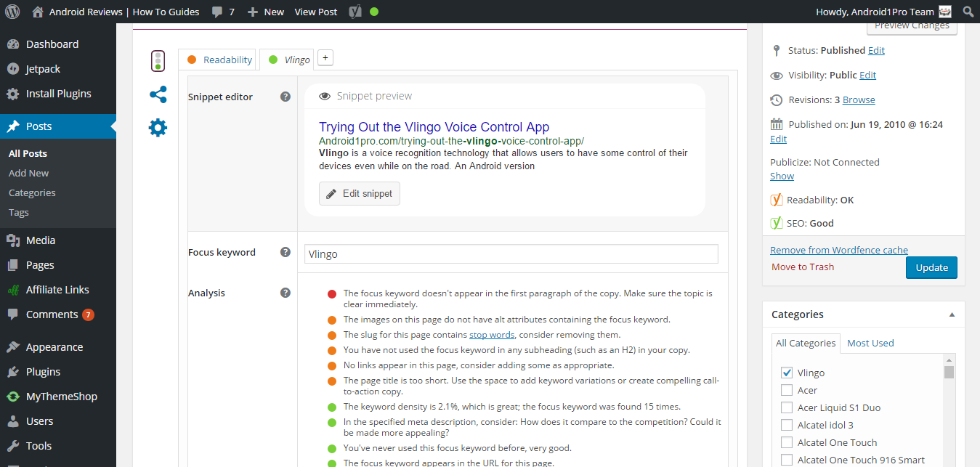The width and height of the screenshot is (980, 467).
Task: Show the Publicize settings
Action: coord(782,176)
